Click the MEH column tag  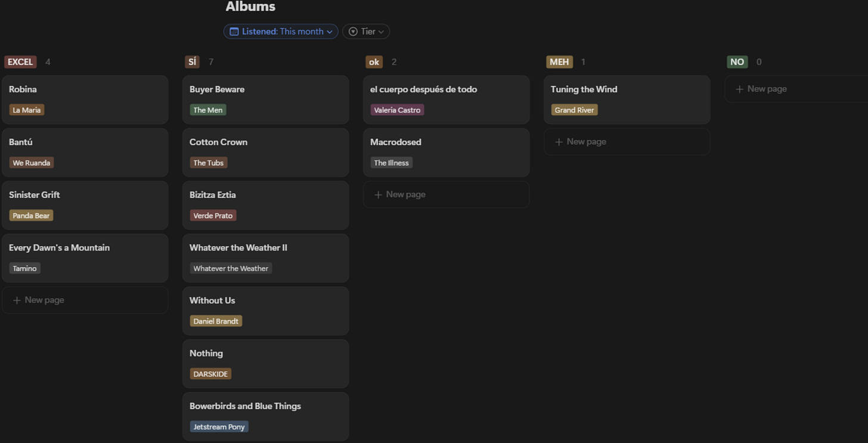[559, 62]
